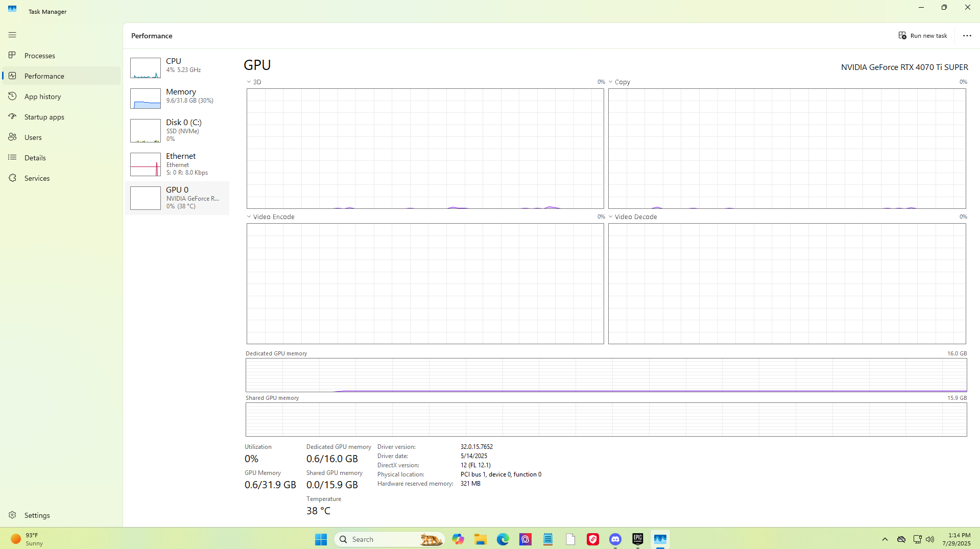The height and width of the screenshot is (549, 980).
Task: Click the PCI bus 1 physical location text
Action: pos(500,474)
